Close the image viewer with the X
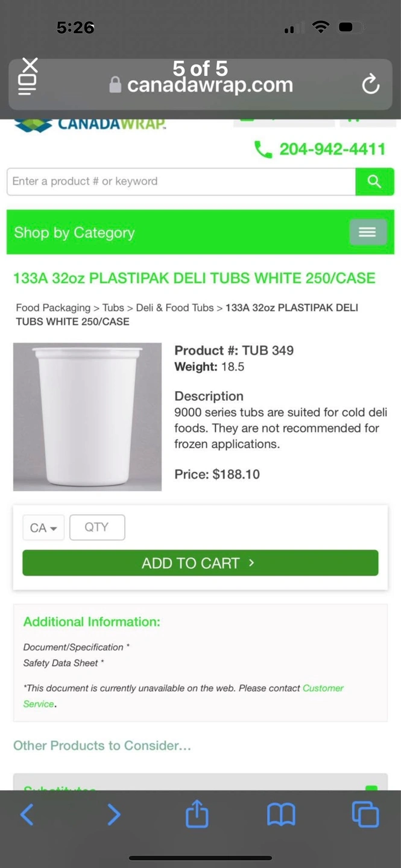 click(x=30, y=64)
